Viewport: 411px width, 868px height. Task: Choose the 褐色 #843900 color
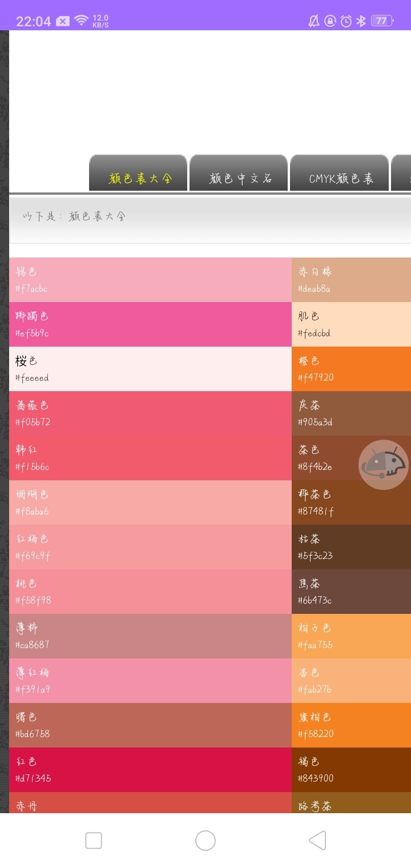point(351,770)
